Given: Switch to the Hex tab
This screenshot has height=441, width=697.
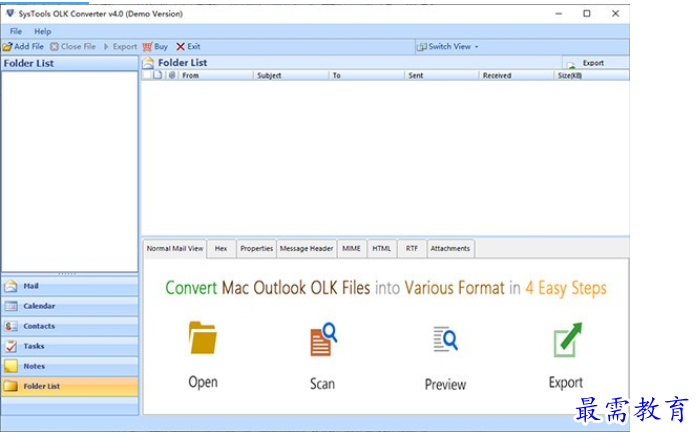Looking at the screenshot, I should coord(221,249).
